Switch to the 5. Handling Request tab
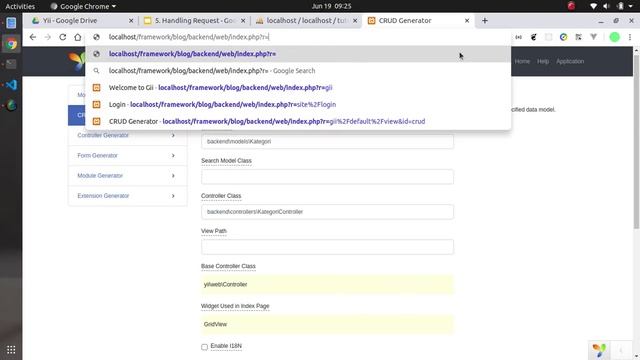The image size is (640, 360). pyautogui.click(x=194, y=20)
